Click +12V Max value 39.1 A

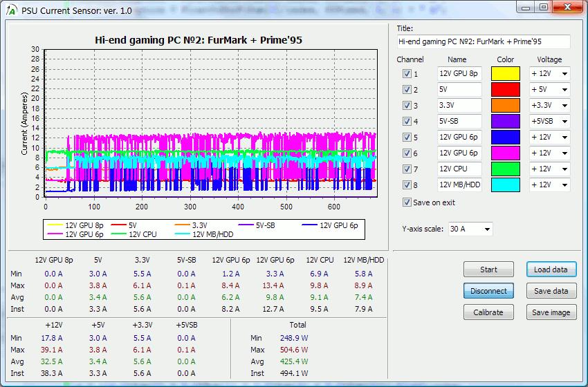[x=52, y=350]
